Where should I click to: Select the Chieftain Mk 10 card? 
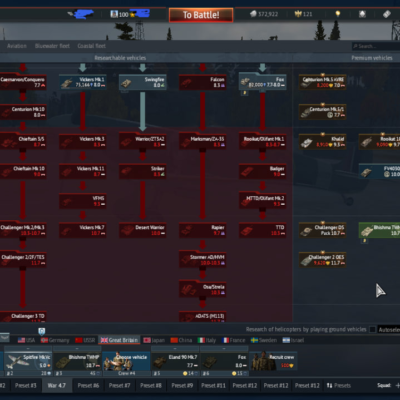23,171
